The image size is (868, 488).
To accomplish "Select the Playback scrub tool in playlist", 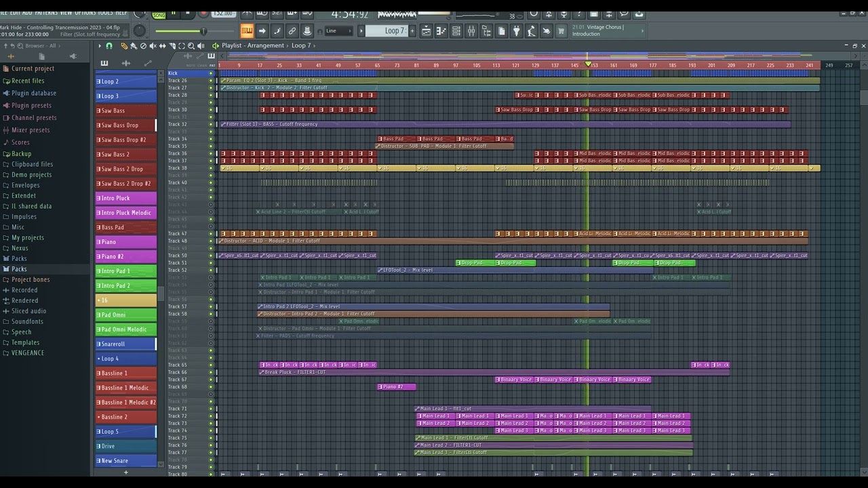I will pyautogui.click(x=201, y=46).
